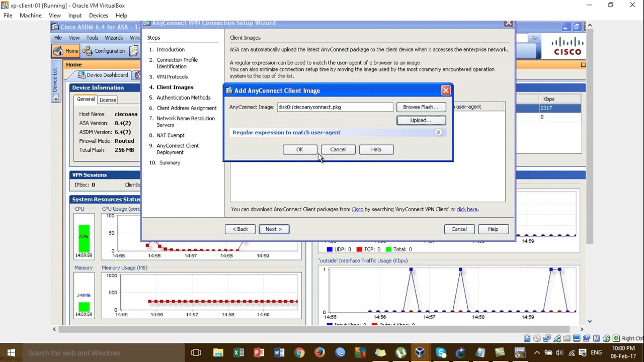Viewport: 644px width, 362px height.
Task: Open VirtualBox View menu
Action: coord(55,16)
